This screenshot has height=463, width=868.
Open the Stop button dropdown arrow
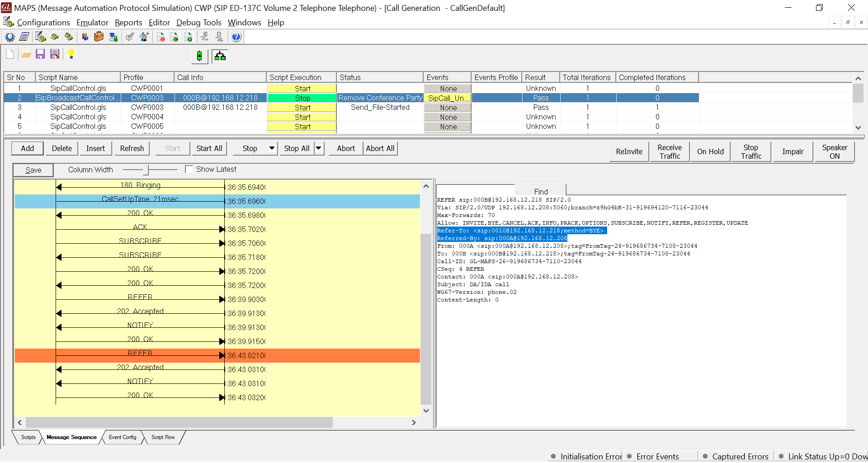[x=272, y=148]
